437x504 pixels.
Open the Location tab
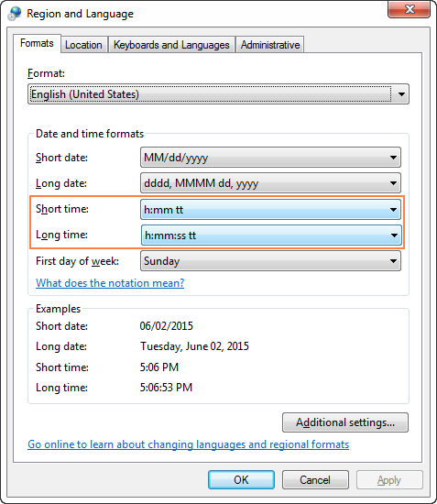coord(83,45)
